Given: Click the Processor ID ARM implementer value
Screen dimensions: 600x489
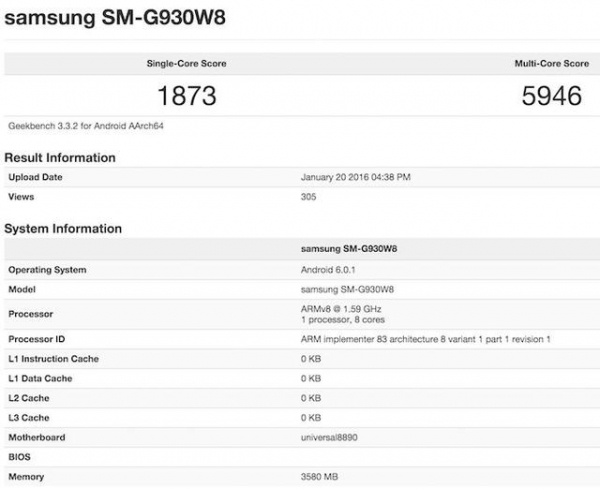Looking at the screenshot, I should pyautogui.click(x=425, y=340).
